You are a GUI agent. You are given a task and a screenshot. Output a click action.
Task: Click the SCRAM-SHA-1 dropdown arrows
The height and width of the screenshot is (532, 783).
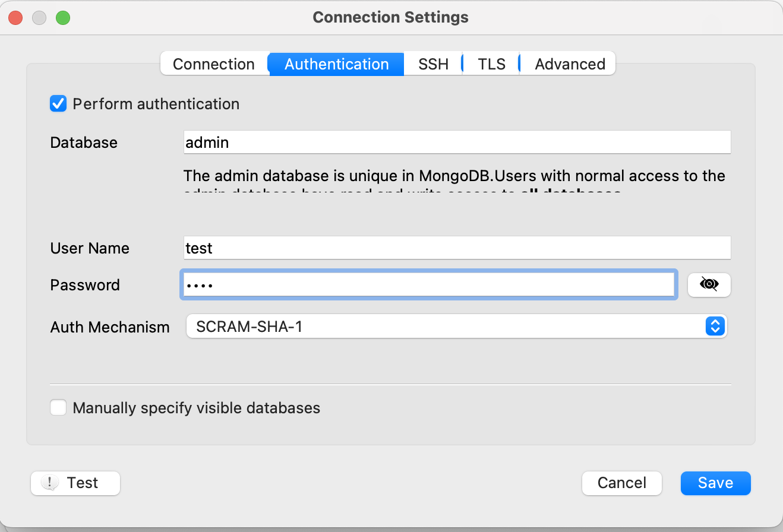[715, 327]
